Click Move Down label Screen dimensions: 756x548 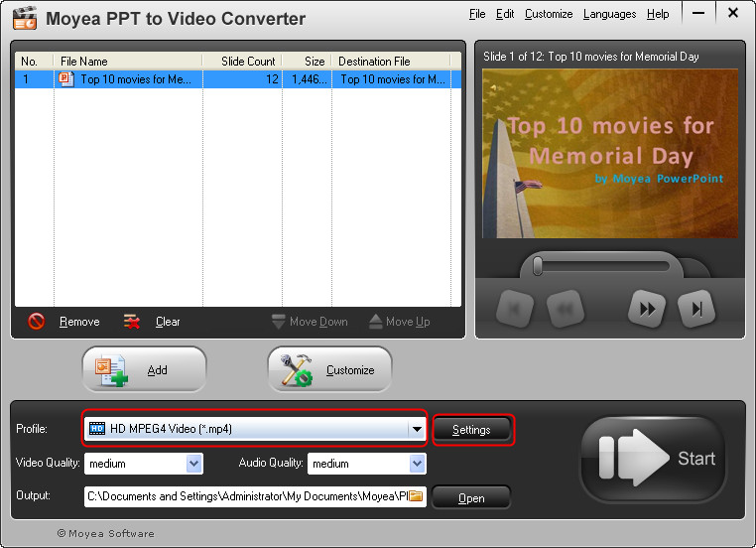[x=318, y=322]
